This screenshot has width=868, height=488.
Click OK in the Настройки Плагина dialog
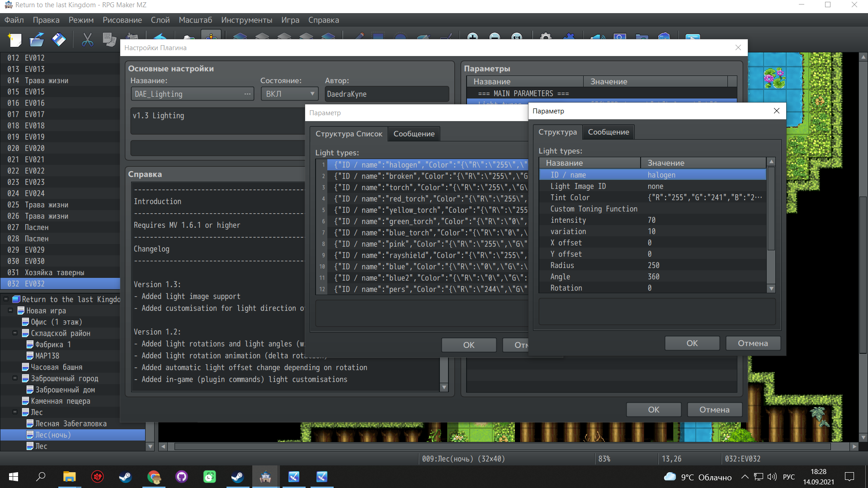654,409
